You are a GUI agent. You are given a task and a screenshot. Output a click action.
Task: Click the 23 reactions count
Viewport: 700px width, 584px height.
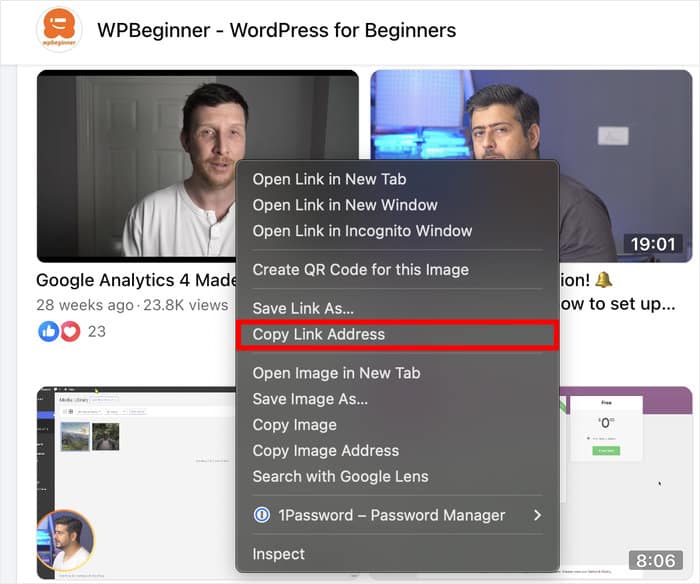(x=97, y=332)
